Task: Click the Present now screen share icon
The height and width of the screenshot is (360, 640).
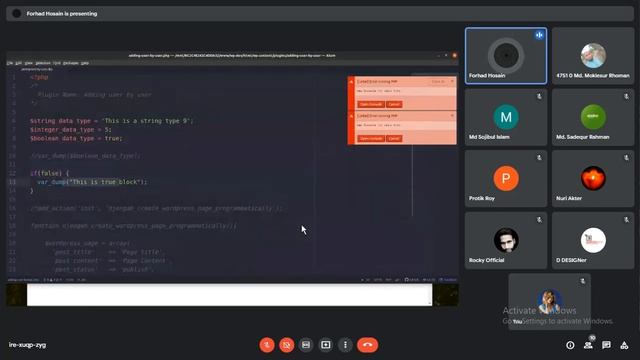Action: tap(325, 345)
